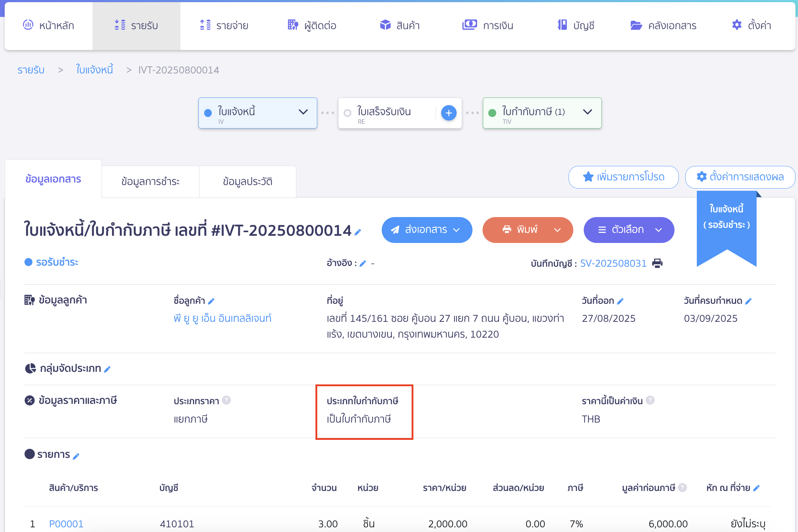798x532 pixels.
Task: Click the due date 03/09/2025 value
Action: coord(710,319)
